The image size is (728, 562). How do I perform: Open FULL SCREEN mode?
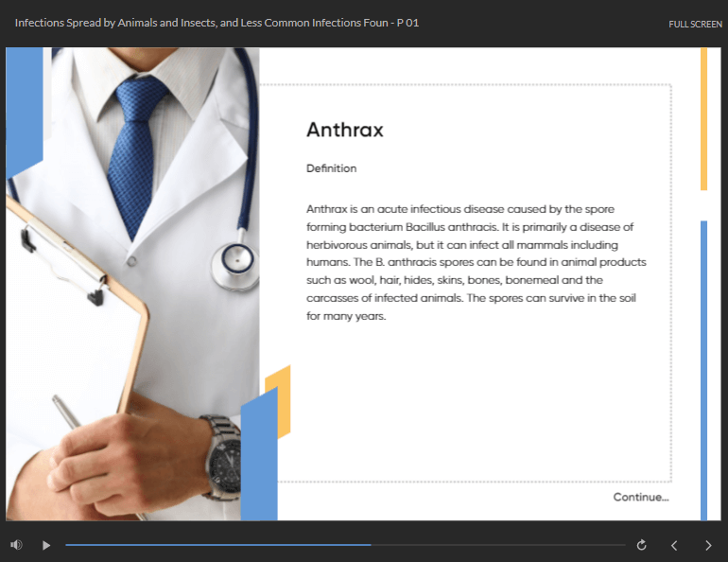[x=695, y=25]
